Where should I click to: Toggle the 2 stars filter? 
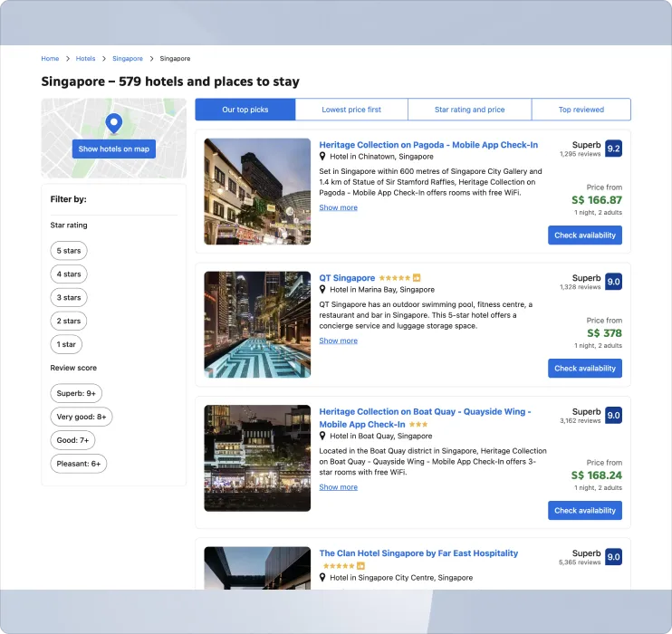69,321
